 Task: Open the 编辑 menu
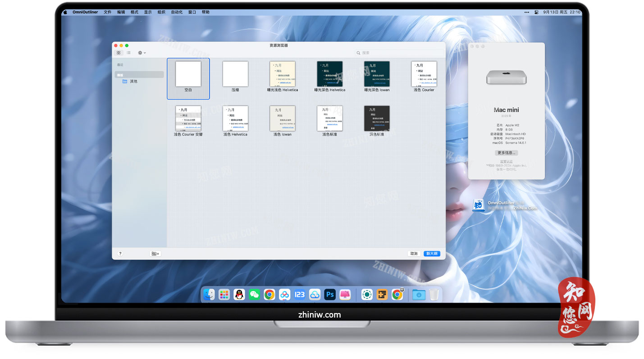pos(121,12)
